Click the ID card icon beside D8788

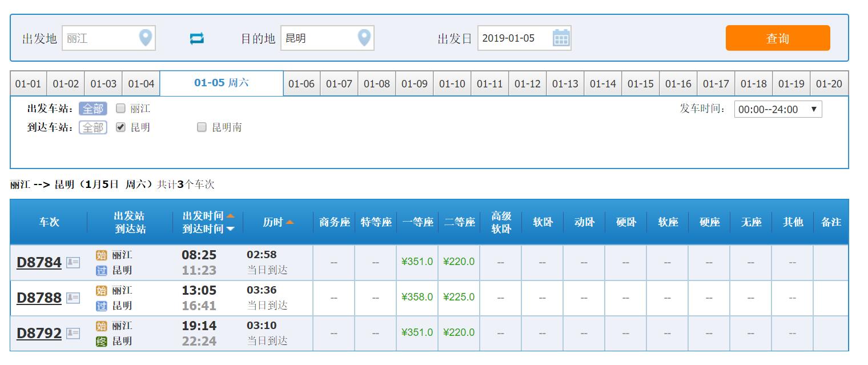point(73,298)
